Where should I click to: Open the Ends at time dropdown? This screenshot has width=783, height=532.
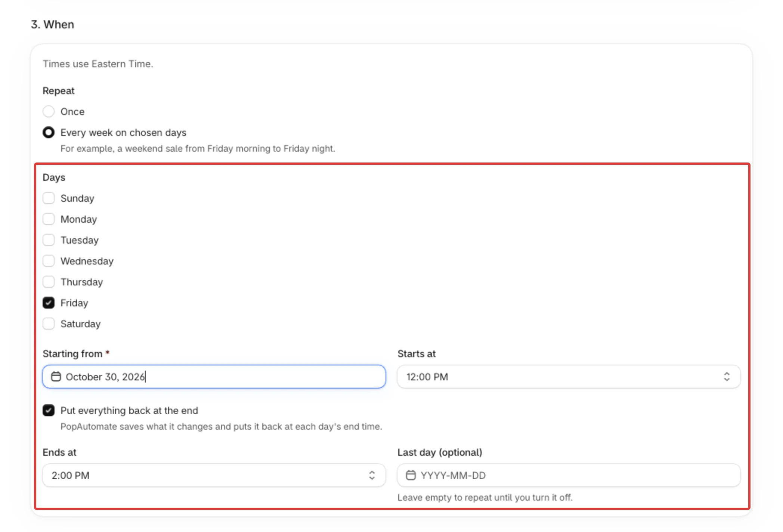[x=214, y=475]
